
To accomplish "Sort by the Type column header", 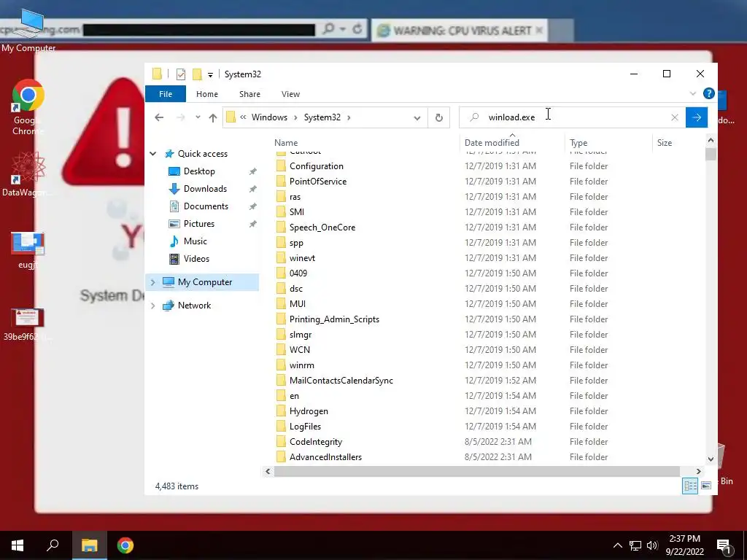I will point(578,142).
